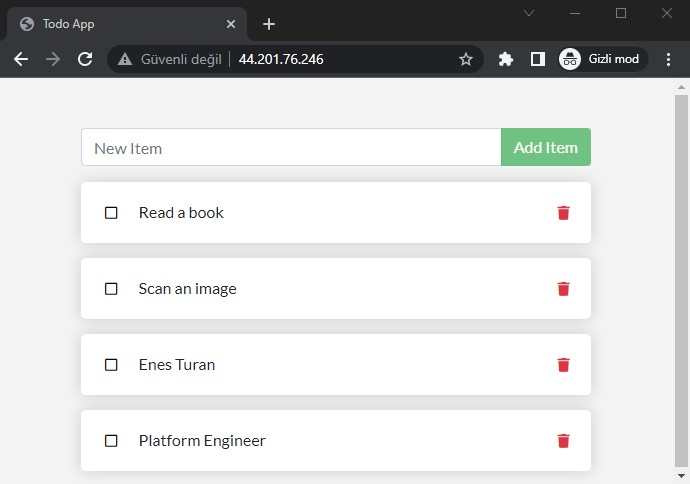Focus the New Item input field
Image resolution: width=690 pixels, height=484 pixels.
point(291,147)
